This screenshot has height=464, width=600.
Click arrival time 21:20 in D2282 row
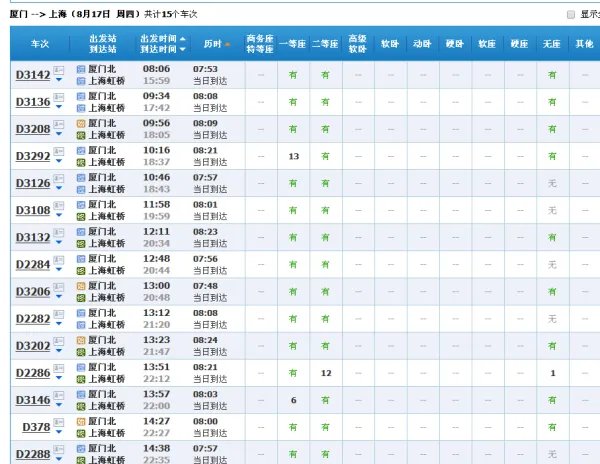157,325
